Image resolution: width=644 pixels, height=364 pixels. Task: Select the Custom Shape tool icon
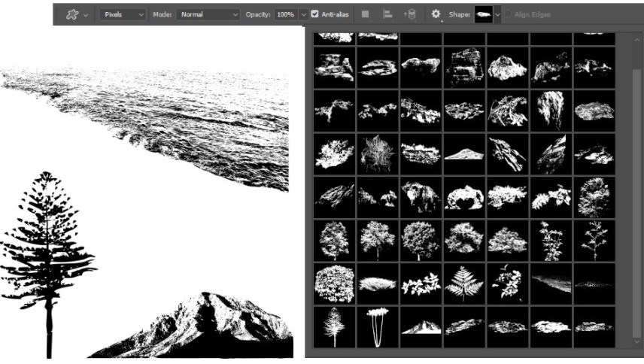(x=72, y=14)
